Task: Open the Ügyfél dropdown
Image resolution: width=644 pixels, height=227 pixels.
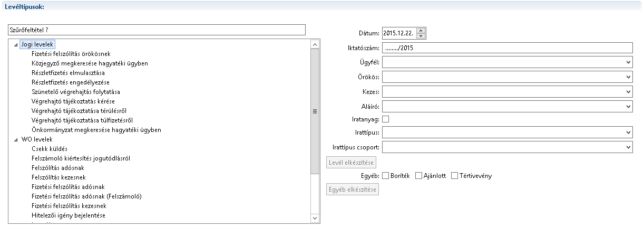Action: [628, 63]
